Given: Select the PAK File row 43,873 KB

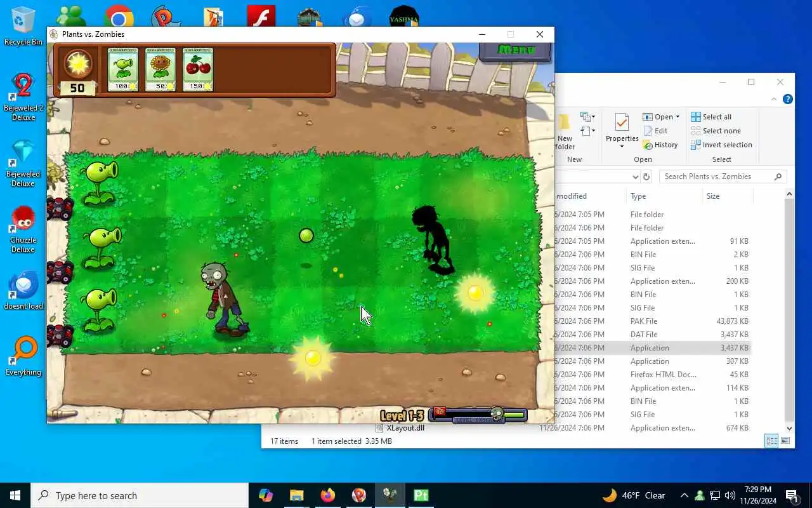Looking at the screenshot, I should (653, 321).
